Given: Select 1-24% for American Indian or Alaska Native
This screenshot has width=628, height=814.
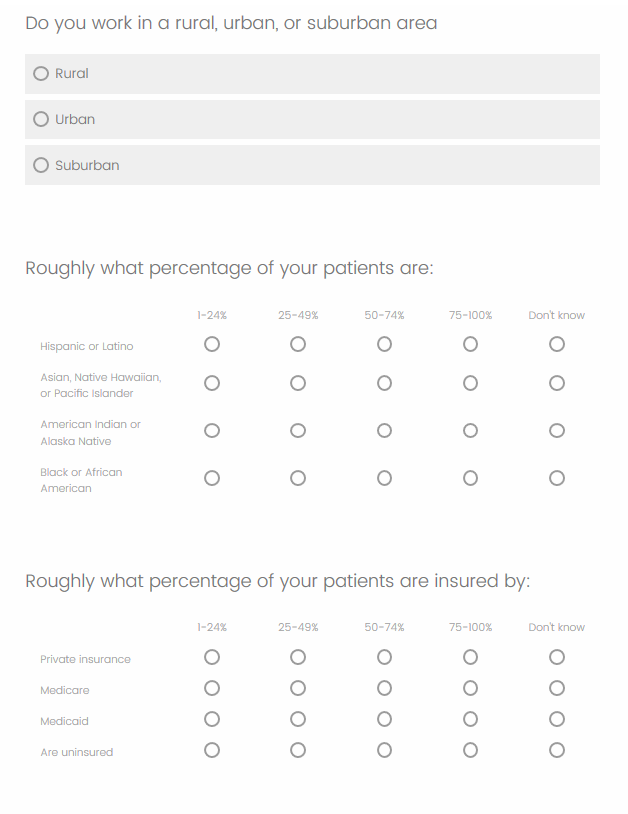Looking at the screenshot, I should (212, 431).
